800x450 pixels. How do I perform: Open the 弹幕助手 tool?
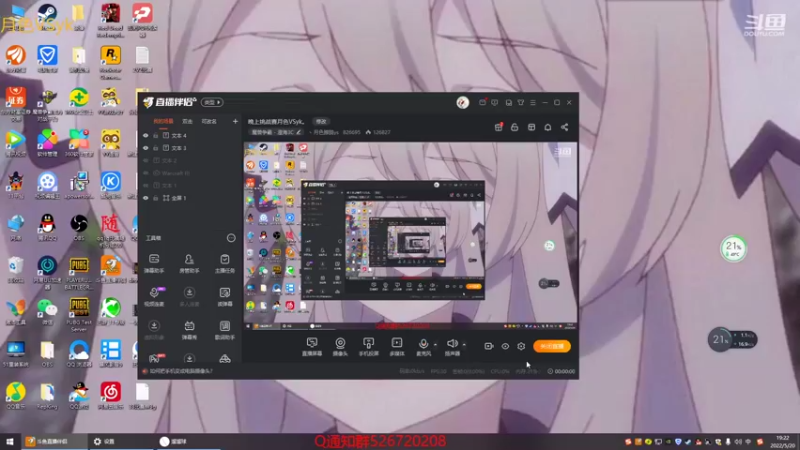pyautogui.click(x=154, y=264)
